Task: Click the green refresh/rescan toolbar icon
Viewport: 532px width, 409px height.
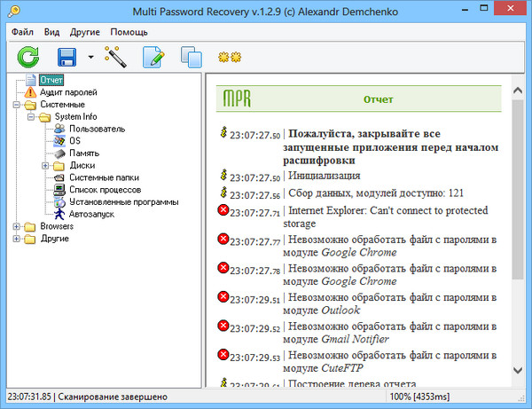Action: tap(28, 59)
